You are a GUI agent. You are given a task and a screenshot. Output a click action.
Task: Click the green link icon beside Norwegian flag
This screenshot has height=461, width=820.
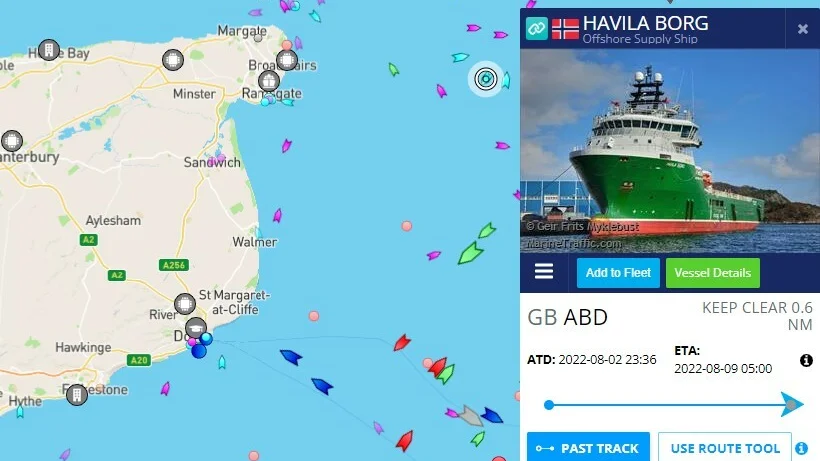click(x=537, y=28)
